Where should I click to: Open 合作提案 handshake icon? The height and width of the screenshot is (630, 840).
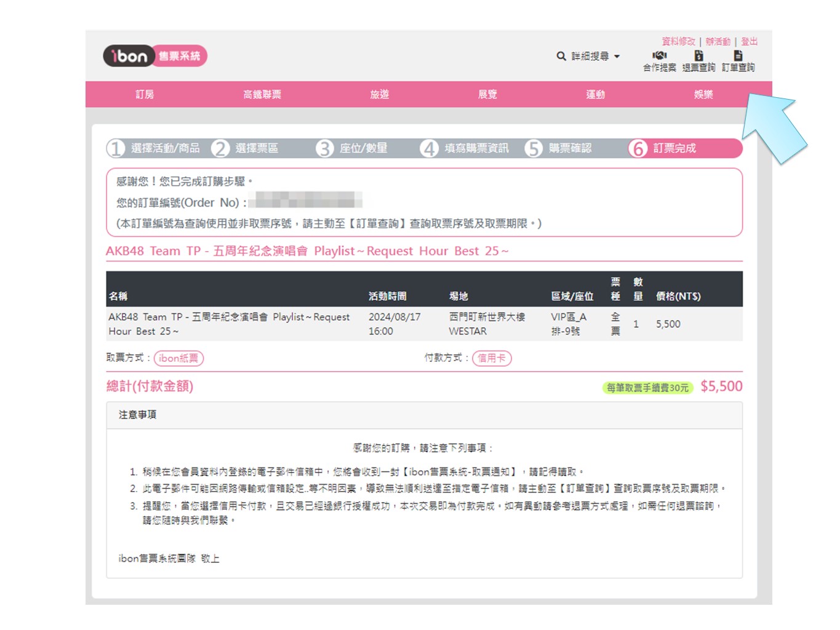[659, 55]
